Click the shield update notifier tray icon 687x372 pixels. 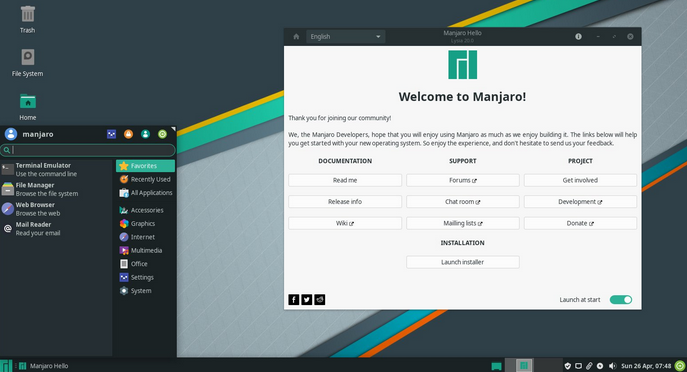[568, 366]
